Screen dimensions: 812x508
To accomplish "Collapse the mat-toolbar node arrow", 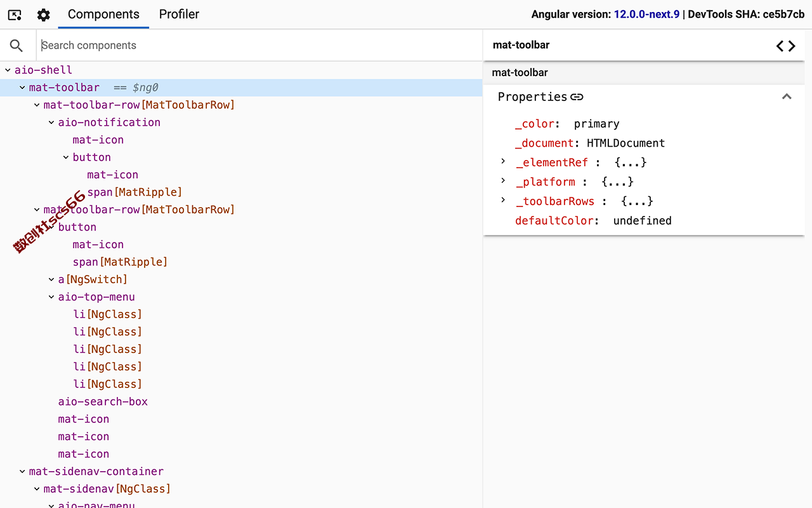I will (22, 88).
